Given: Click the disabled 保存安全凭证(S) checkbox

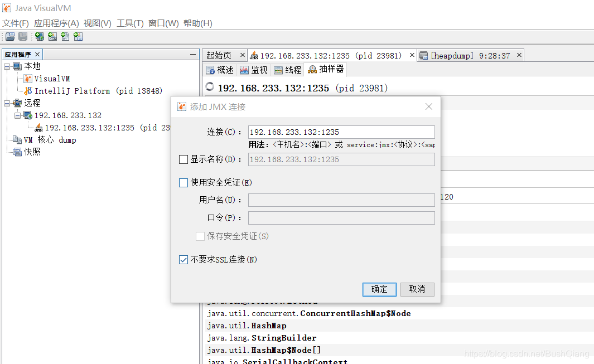Looking at the screenshot, I should (200, 236).
